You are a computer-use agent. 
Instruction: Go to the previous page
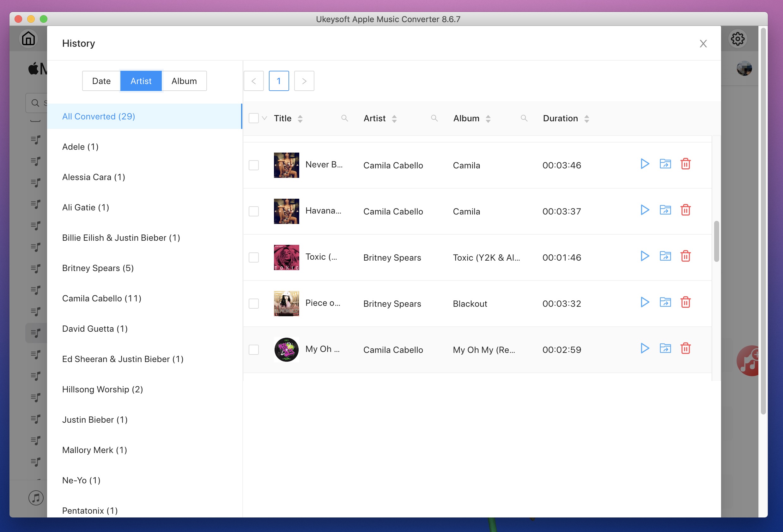[x=254, y=81]
